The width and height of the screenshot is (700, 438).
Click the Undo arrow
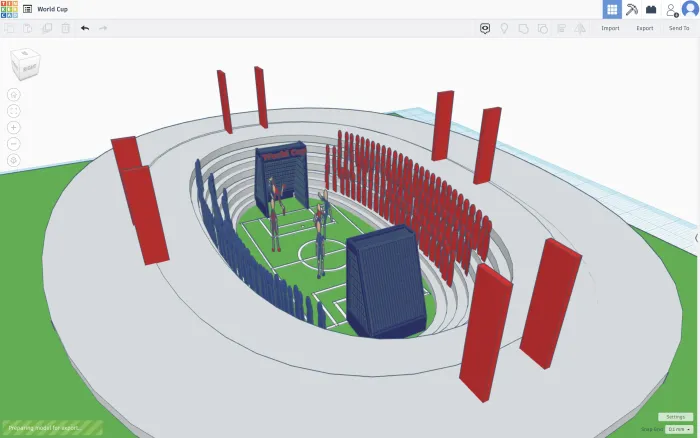tap(85, 28)
